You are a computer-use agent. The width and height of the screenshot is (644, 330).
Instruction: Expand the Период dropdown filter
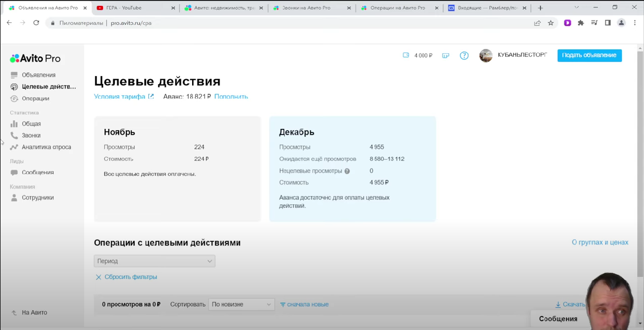point(155,261)
